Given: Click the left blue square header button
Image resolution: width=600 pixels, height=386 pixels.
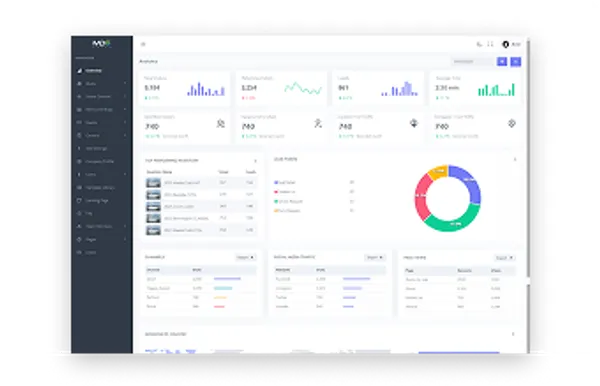Looking at the screenshot, I should (x=502, y=62).
